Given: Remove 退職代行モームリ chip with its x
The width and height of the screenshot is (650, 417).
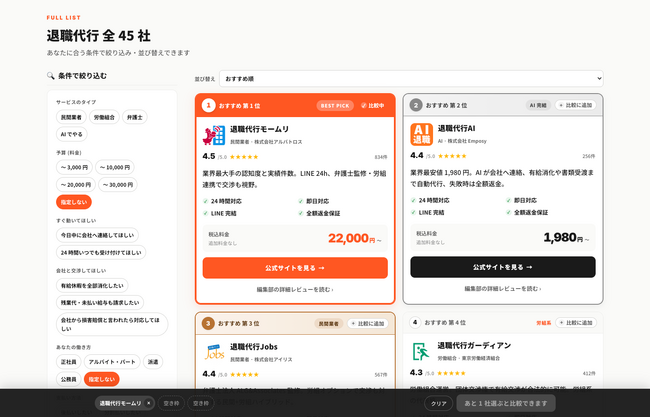Looking at the screenshot, I should (148, 403).
